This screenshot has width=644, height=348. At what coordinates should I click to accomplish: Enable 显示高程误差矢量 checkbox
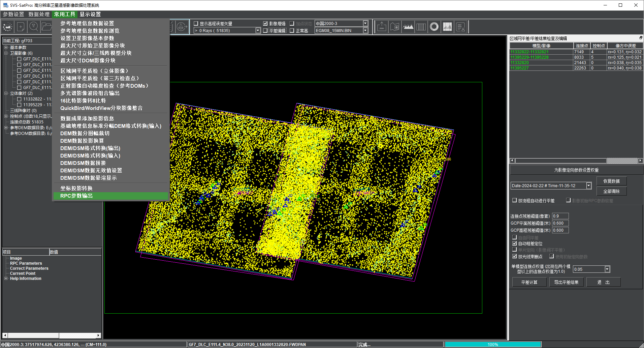click(x=196, y=24)
